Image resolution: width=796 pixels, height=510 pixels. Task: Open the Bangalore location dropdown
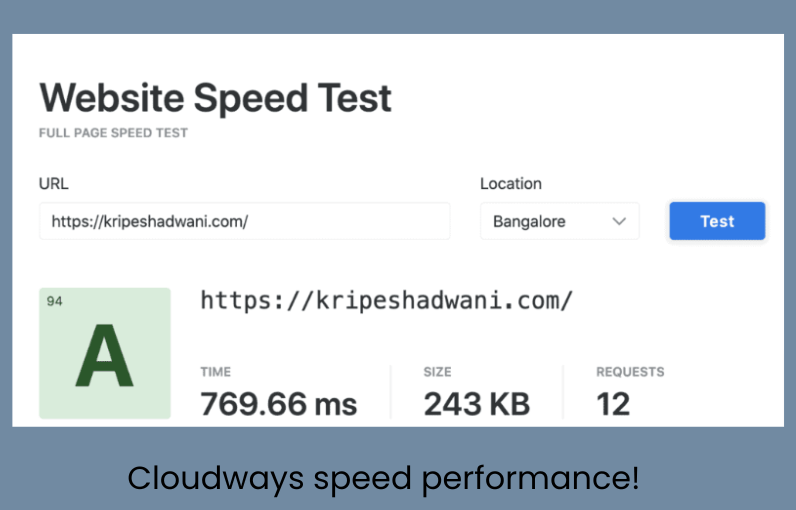click(559, 221)
